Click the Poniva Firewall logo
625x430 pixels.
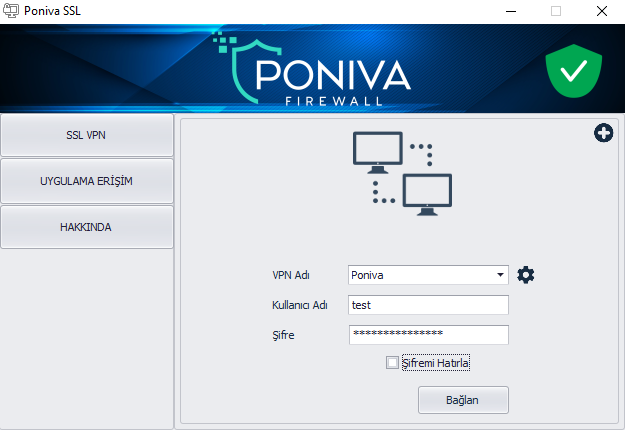click(x=312, y=70)
